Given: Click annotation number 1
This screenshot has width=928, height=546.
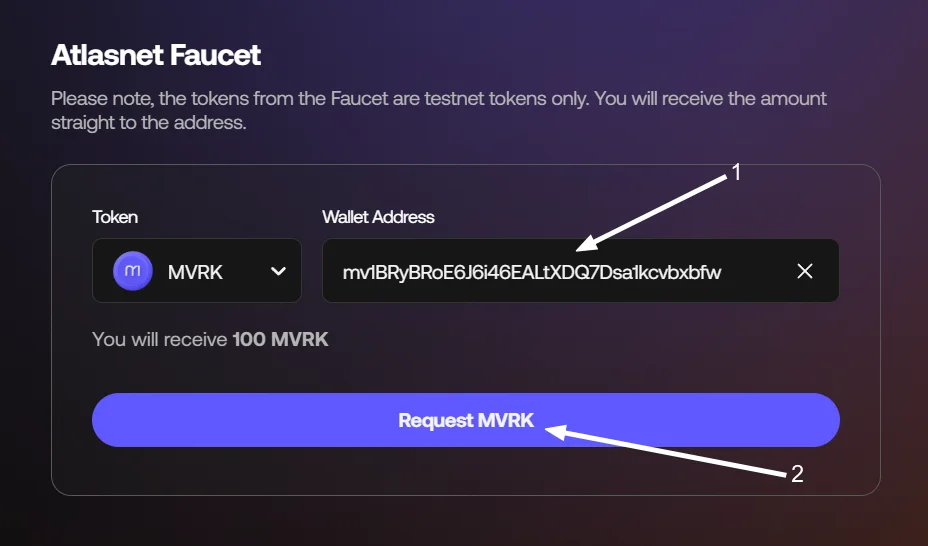Looking at the screenshot, I should [736, 173].
